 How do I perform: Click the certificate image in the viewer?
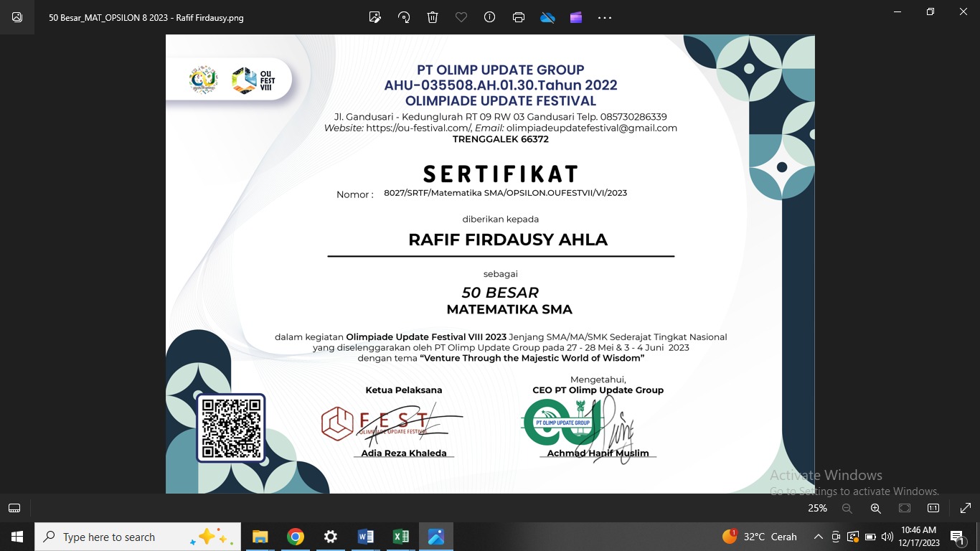point(490,264)
